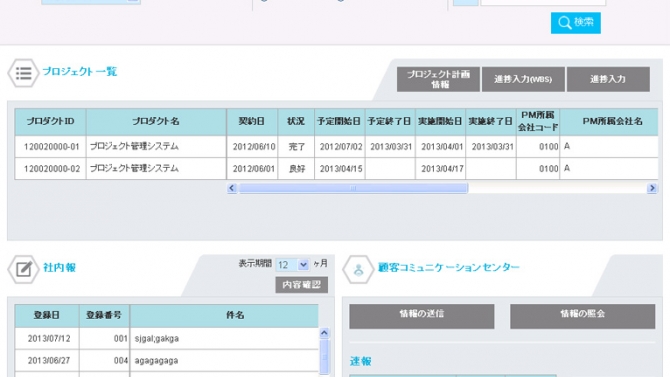
Task: Click the PM所属会社名 column header
Action: [609, 122]
